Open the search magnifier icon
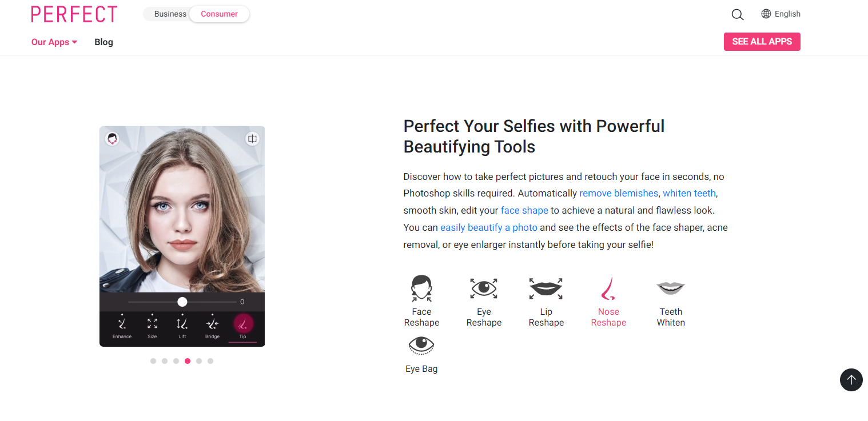This screenshot has width=868, height=421. pyautogui.click(x=738, y=15)
